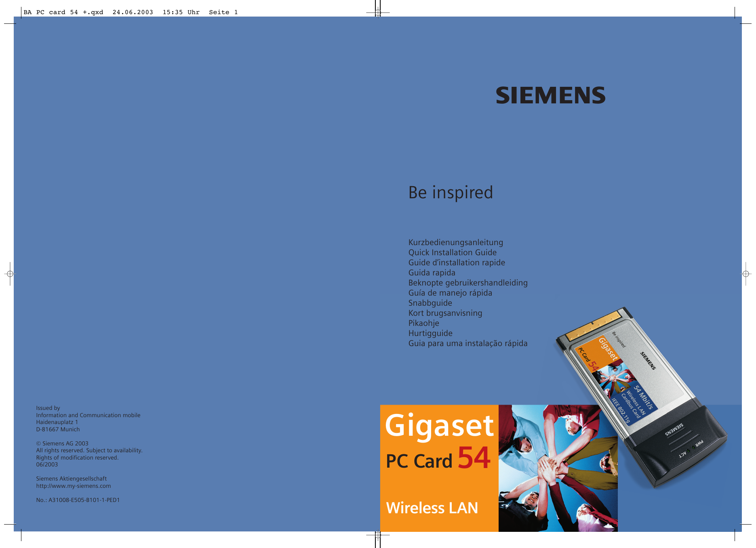Click the large SIEMENS logo heading

[550, 96]
